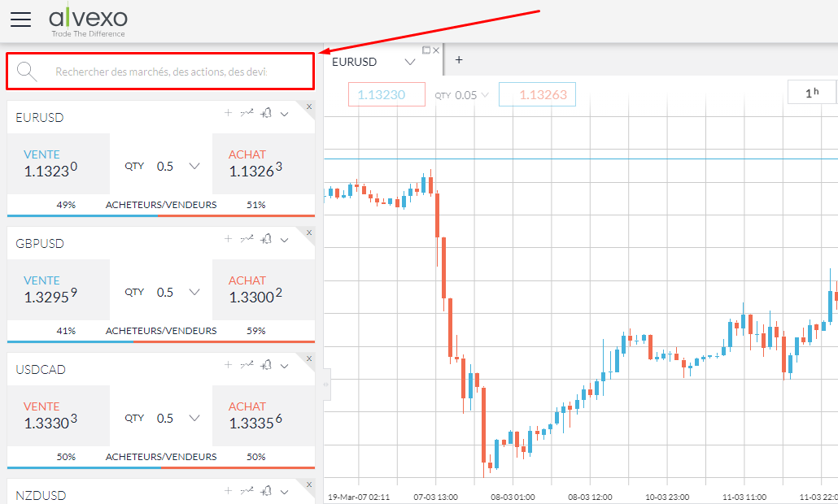The image size is (838, 504).
Task: Open the EURUSD chart tab dropdown chevron
Action: pyautogui.click(x=410, y=62)
